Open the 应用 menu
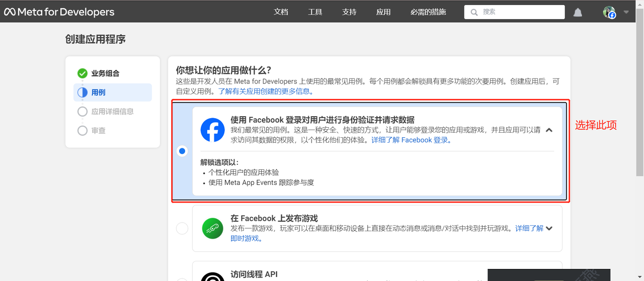644x281 pixels. pos(383,12)
